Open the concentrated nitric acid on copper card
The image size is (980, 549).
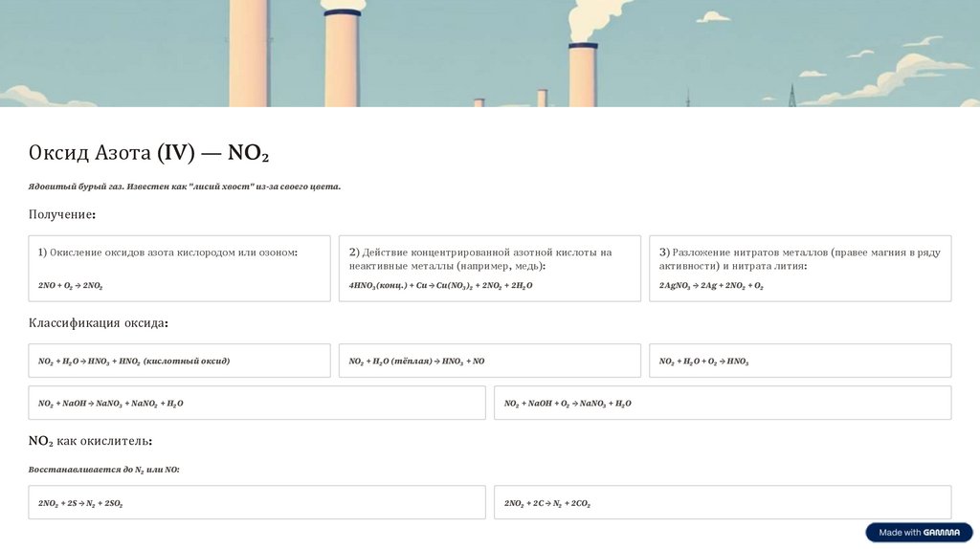click(489, 268)
